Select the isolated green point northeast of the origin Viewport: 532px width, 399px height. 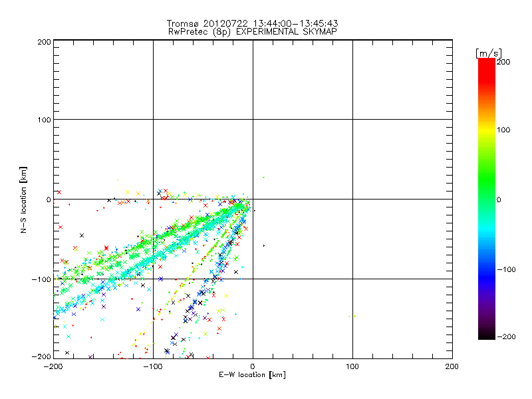coord(264,178)
